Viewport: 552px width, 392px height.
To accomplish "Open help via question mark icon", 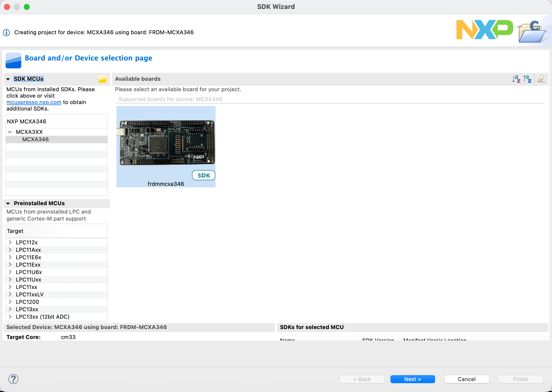I will pos(13,379).
